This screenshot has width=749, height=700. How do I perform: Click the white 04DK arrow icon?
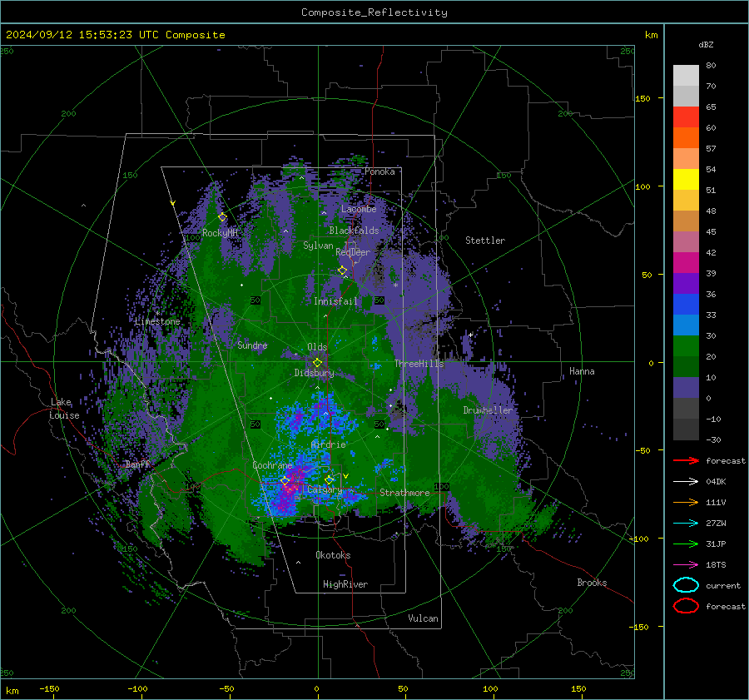686,482
